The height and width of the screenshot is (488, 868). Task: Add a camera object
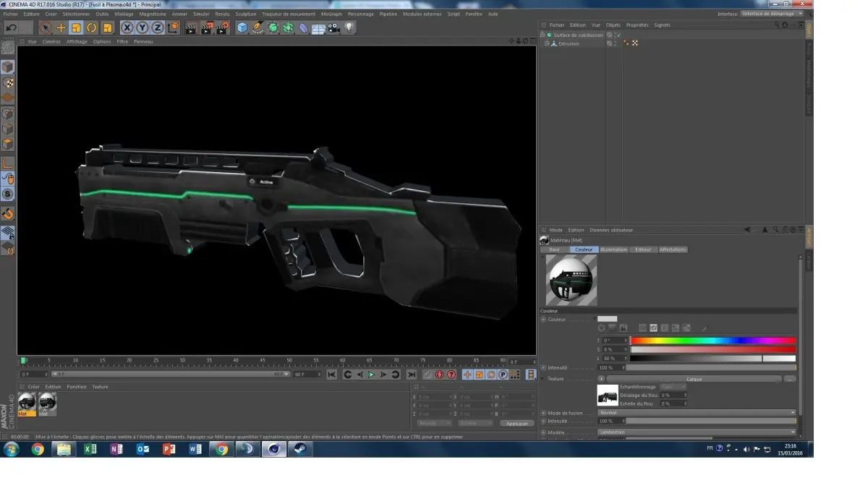(x=334, y=27)
